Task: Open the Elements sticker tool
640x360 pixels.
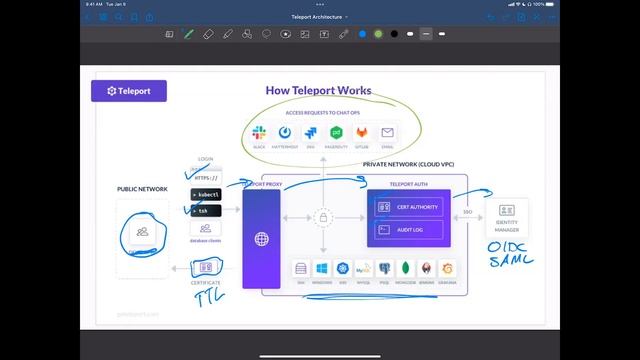Action: pyautogui.click(x=286, y=34)
